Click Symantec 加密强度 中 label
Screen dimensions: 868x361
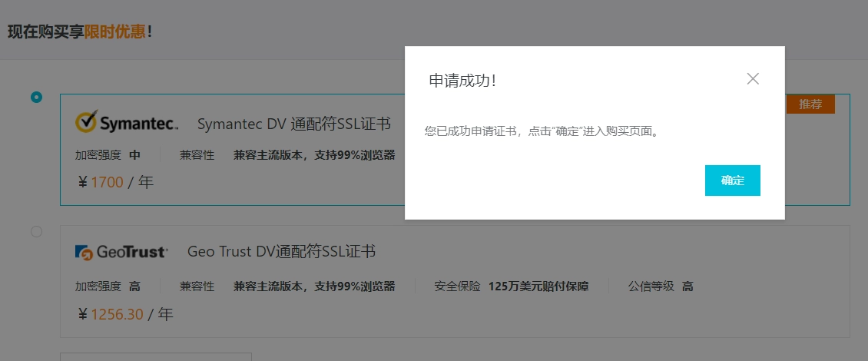coord(108,155)
